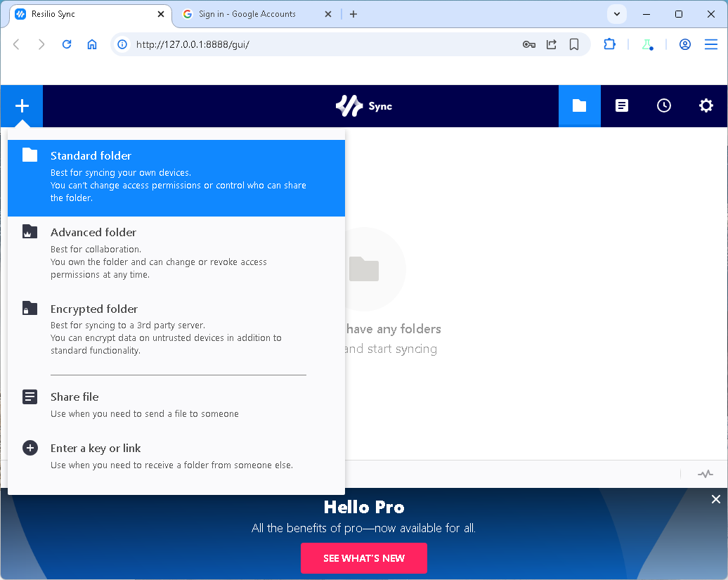The height and width of the screenshot is (580, 728).
Task: Click the SEE WHAT'S NEW button
Action: [x=364, y=558]
